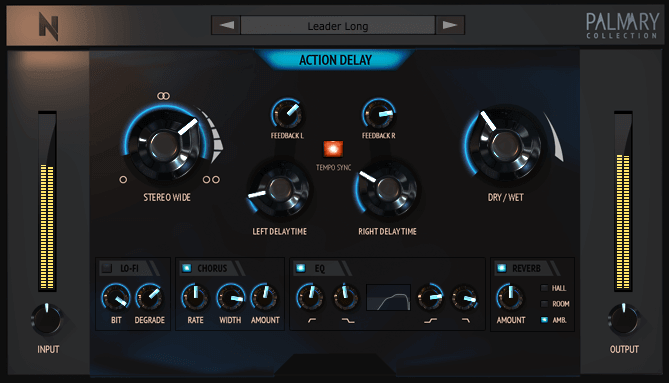Go to the next preset with right arrow
Screen dimensions: 669x383
450,25
